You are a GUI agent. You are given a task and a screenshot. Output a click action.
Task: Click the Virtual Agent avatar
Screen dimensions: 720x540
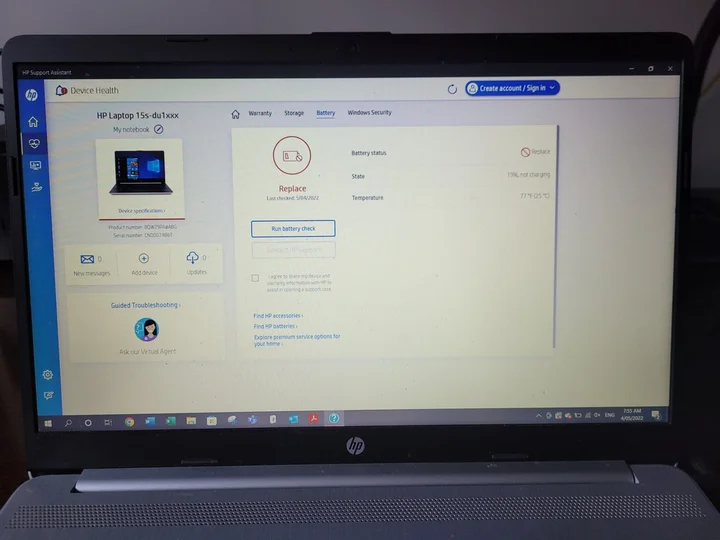click(146, 329)
